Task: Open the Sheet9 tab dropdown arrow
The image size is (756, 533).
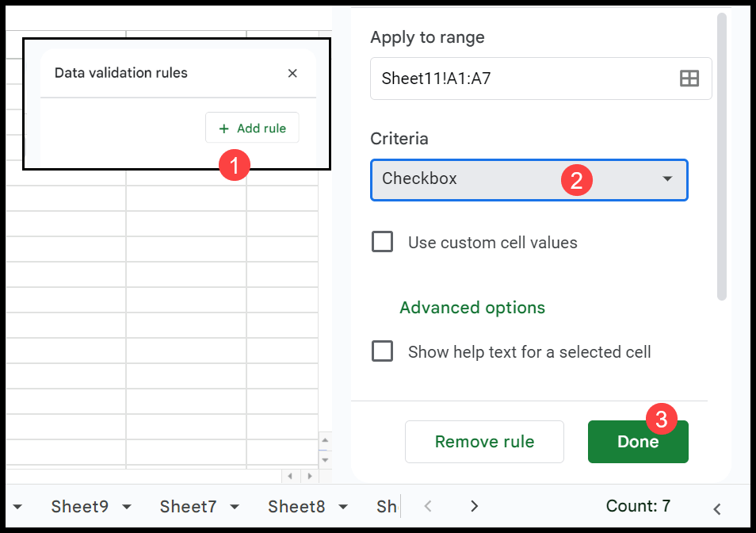Action: [127, 507]
